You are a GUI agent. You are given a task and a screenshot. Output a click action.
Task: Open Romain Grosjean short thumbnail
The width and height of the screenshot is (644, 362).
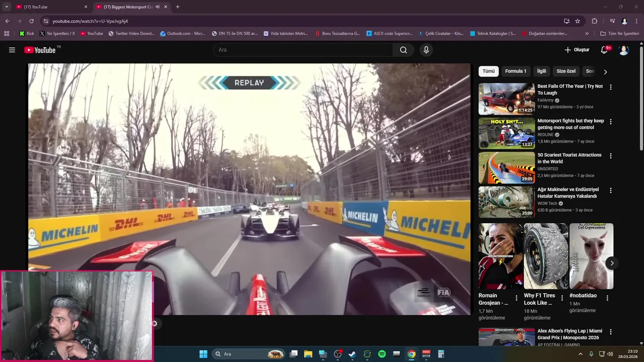[501, 256]
